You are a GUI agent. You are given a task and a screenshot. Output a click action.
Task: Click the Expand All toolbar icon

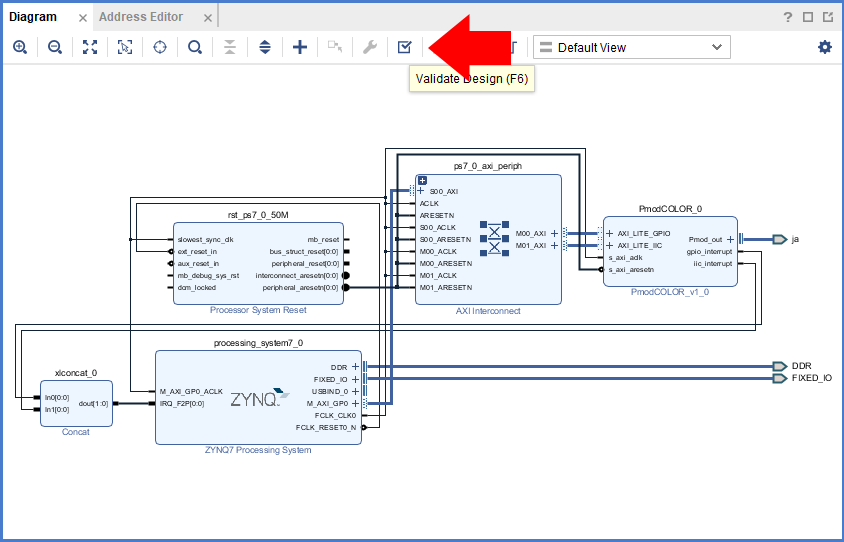[265, 47]
